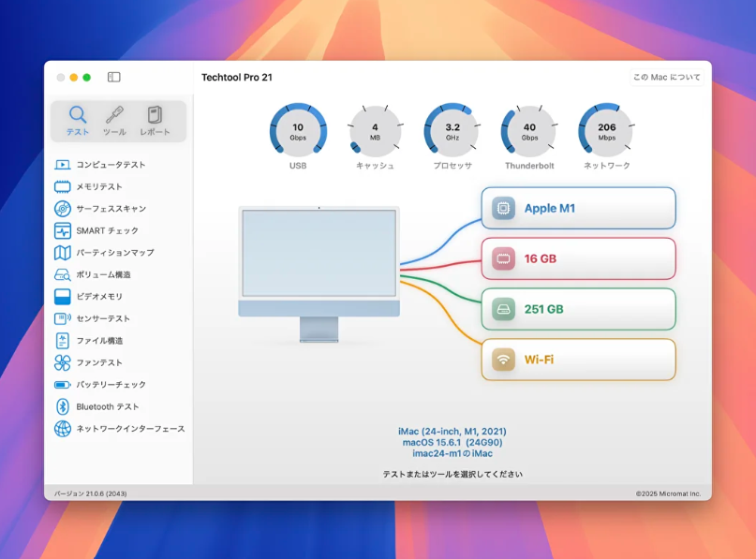Screen dimensions: 756x559
Task: Click the Techtool Pro 21 window title
Action: click(237, 77)
